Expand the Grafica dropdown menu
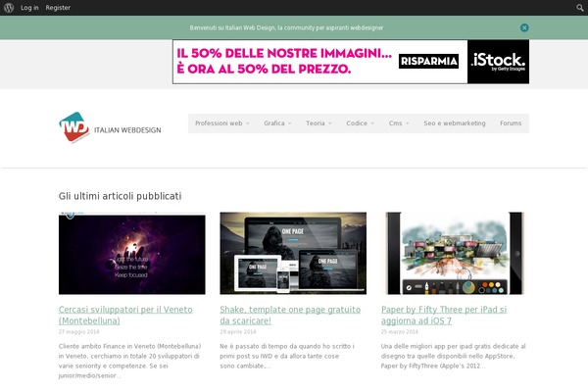Screen dimensions: 588x392 coord(277,123)
